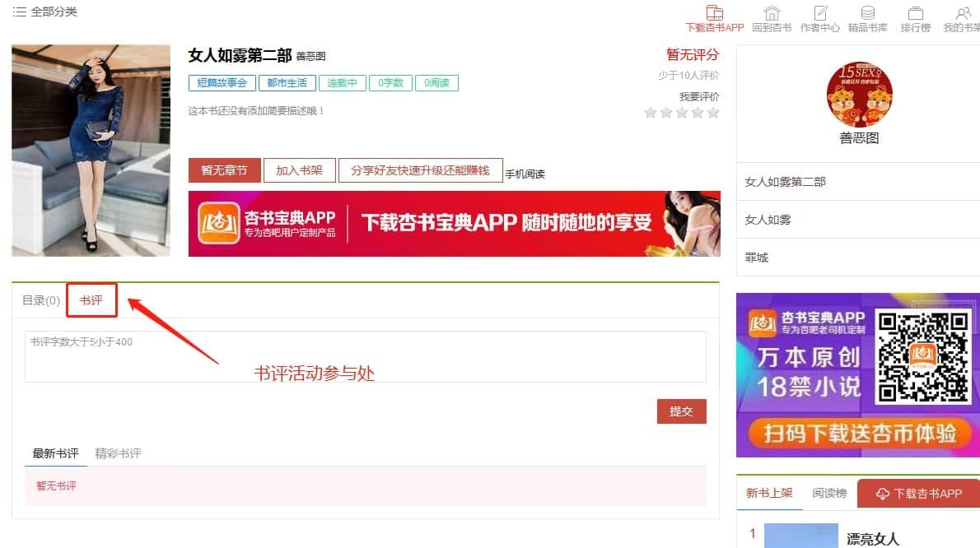The width and height of the screenshot is (980, 548).
Task: Click the 提交 submit button
Action: (681, 411)
